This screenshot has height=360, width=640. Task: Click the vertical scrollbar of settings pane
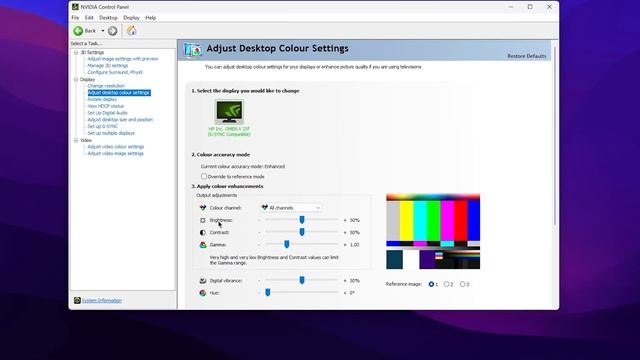[x=554, y=135]
